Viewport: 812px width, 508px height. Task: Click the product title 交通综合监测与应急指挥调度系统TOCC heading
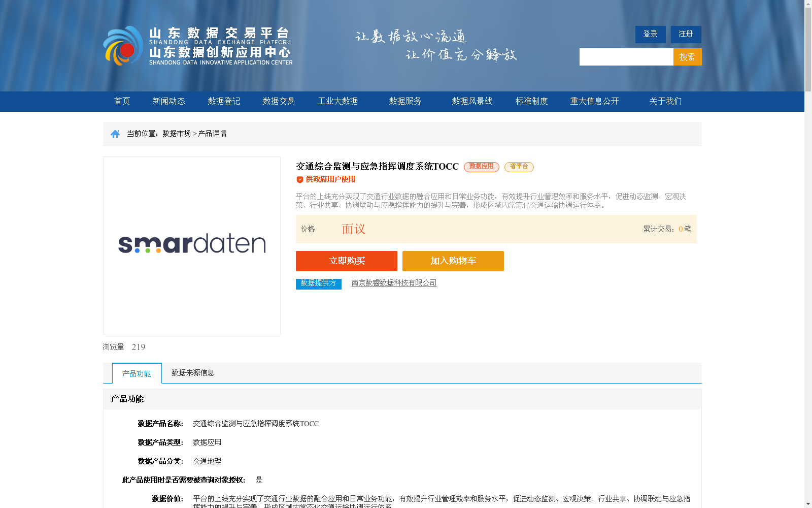(377, 167)
